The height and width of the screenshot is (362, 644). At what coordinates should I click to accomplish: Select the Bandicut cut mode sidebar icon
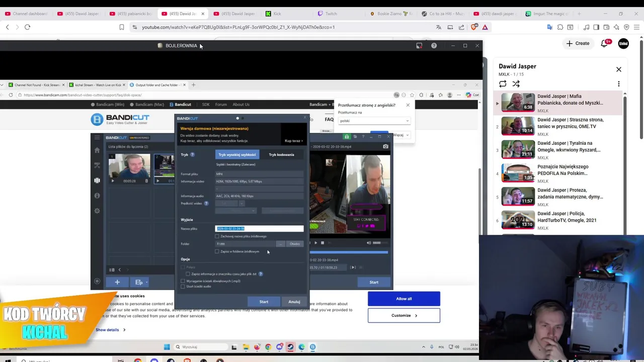97,165
